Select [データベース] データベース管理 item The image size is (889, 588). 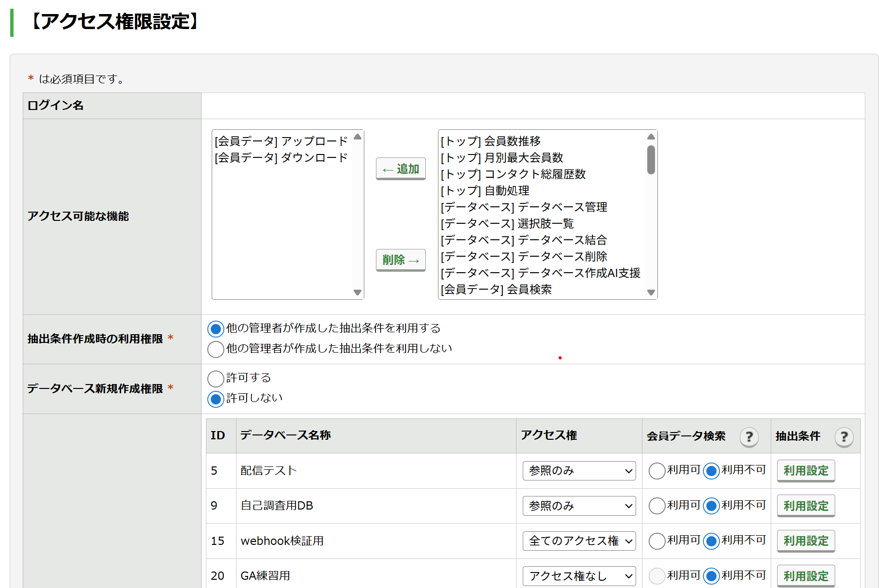(542, 207)
